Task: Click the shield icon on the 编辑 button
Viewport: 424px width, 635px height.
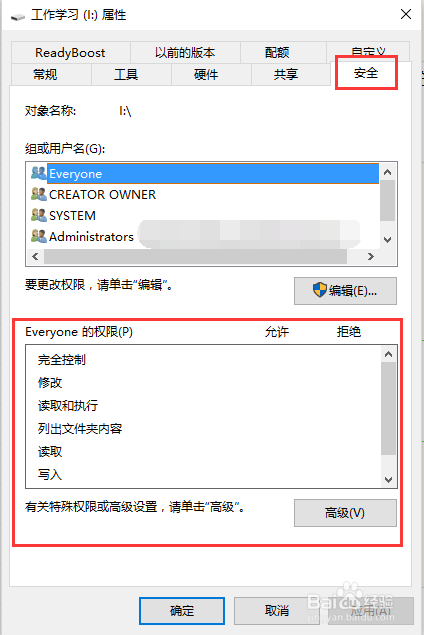Action: 320,290
